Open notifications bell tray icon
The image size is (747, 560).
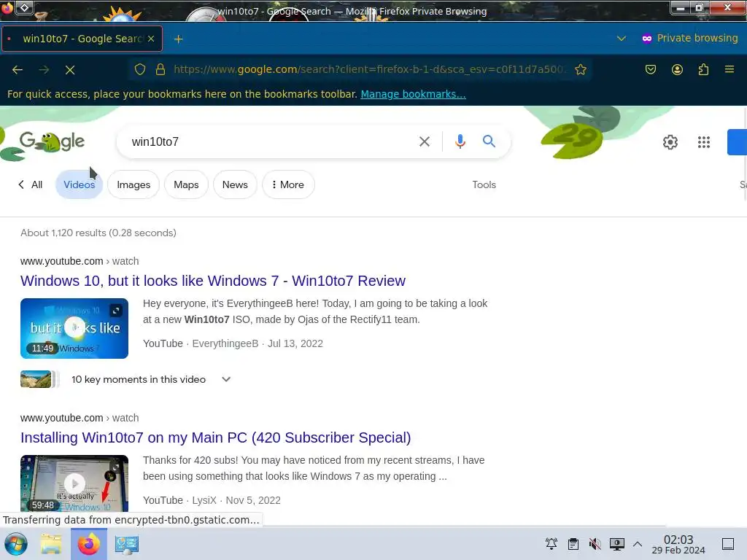551,544
